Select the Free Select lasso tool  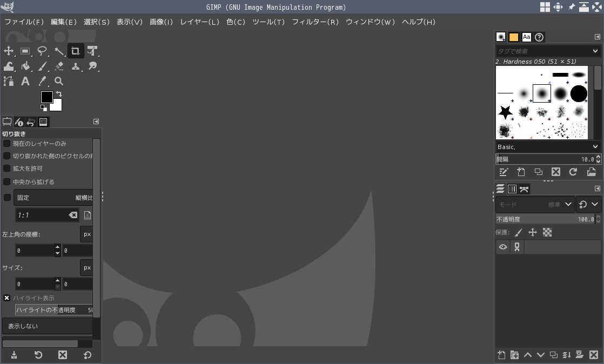coord(42,51)
